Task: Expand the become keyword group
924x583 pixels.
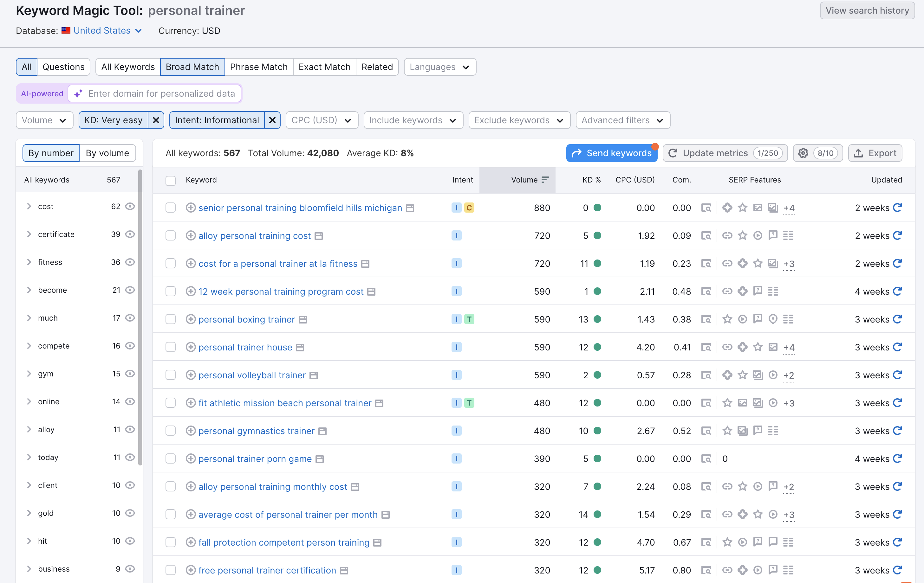Action: tap(29, 290)
